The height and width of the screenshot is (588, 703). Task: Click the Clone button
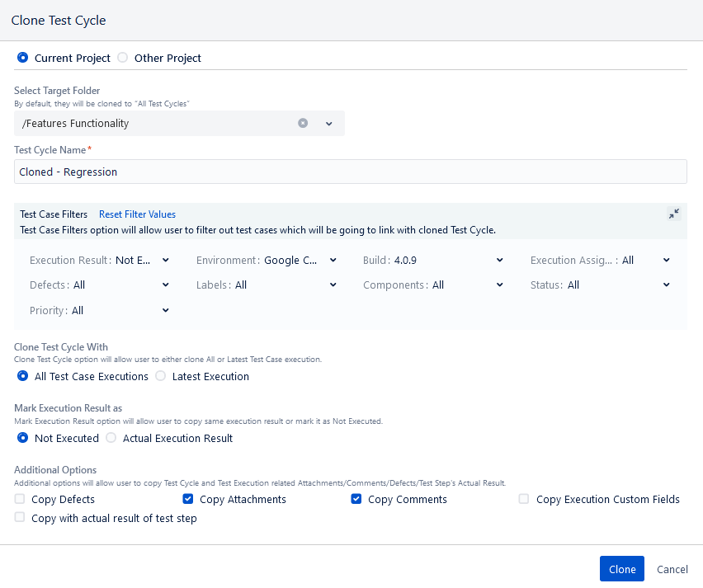(622, 569)
